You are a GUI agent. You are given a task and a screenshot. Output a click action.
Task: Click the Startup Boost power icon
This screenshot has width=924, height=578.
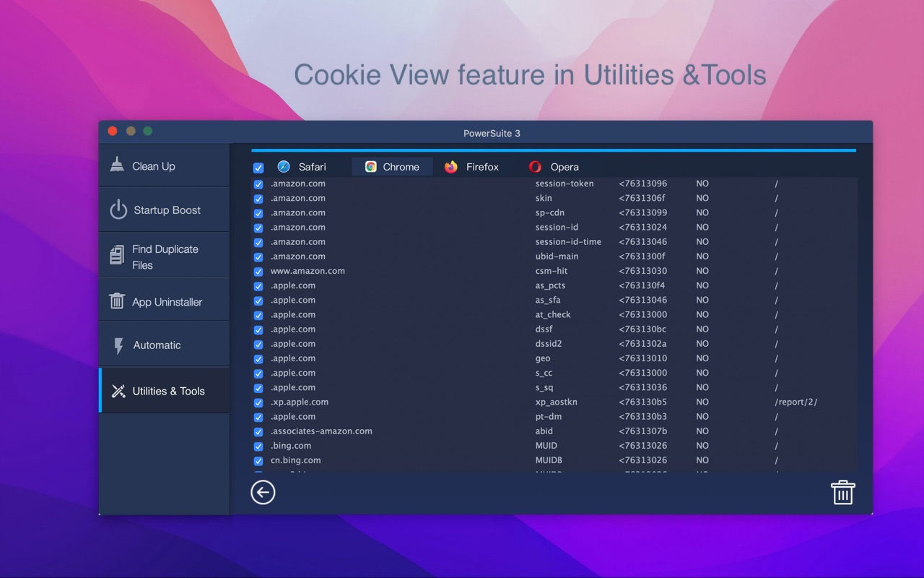118,210
